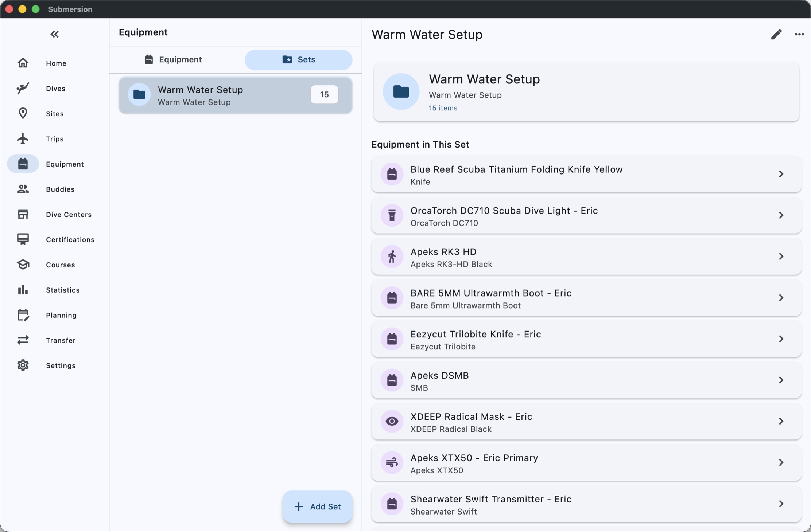
Task: Click the Buddies people icon
Action: coord(23,189)
